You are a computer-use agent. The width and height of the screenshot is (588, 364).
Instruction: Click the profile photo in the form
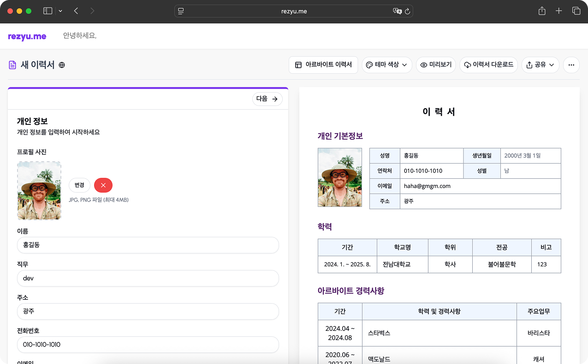(x=39, y=191)
